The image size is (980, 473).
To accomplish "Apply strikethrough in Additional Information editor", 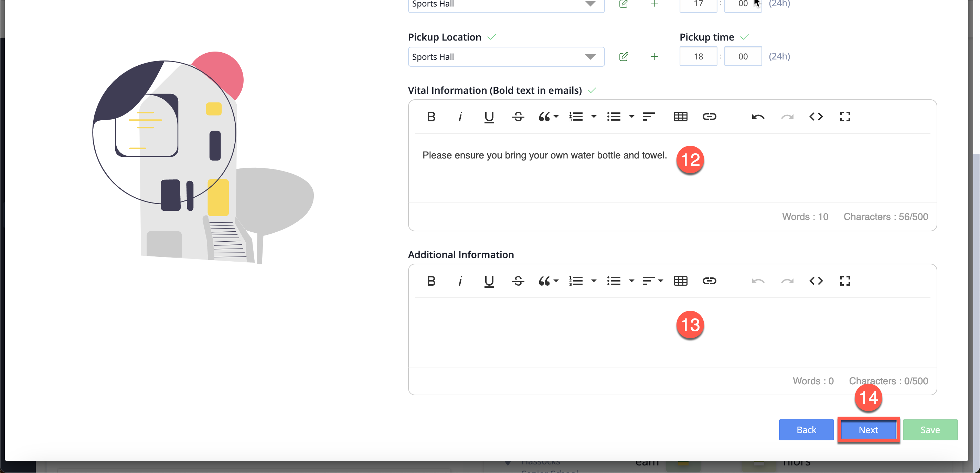I will tap(518, 281).
